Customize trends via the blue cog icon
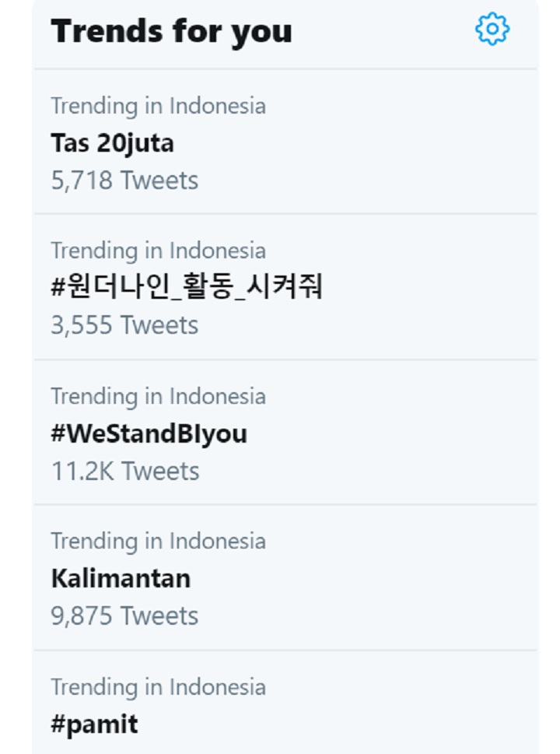This screenshot has width=560, height=754. click(492, 30)
